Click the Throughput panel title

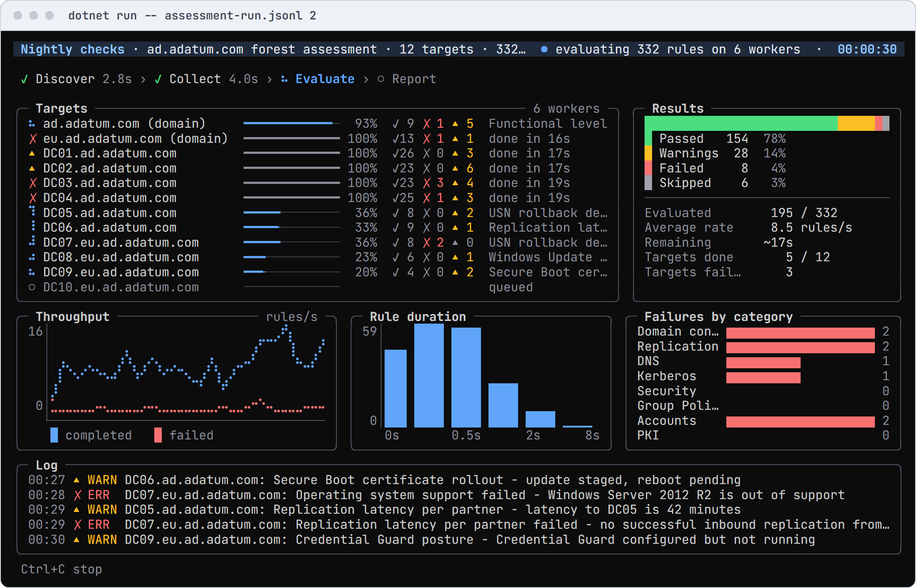tap(73, 317)
